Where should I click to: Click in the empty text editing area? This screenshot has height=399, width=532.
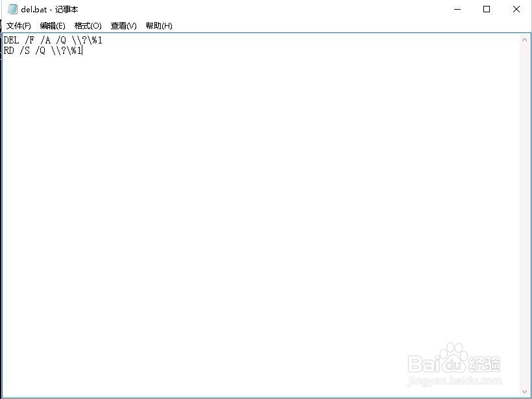[x=260, y=195]
